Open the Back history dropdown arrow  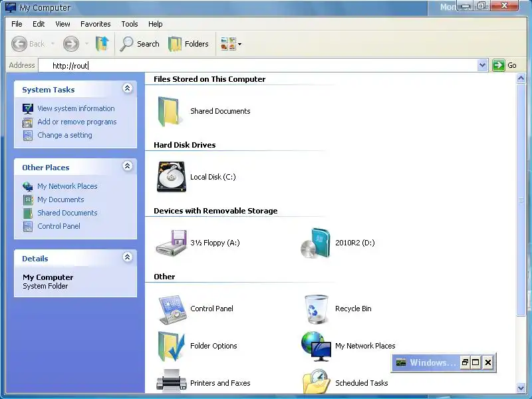coord(53,44)
